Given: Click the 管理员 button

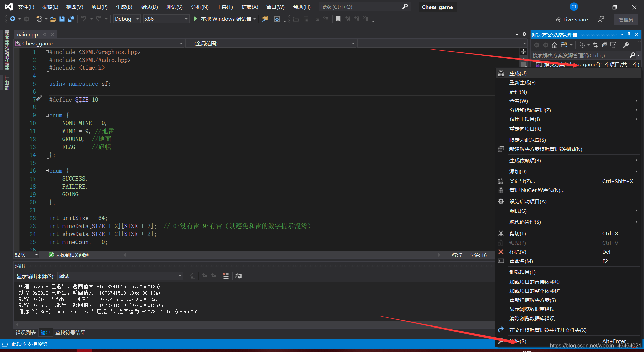Looking at the screenshot, I should (626, 20).
